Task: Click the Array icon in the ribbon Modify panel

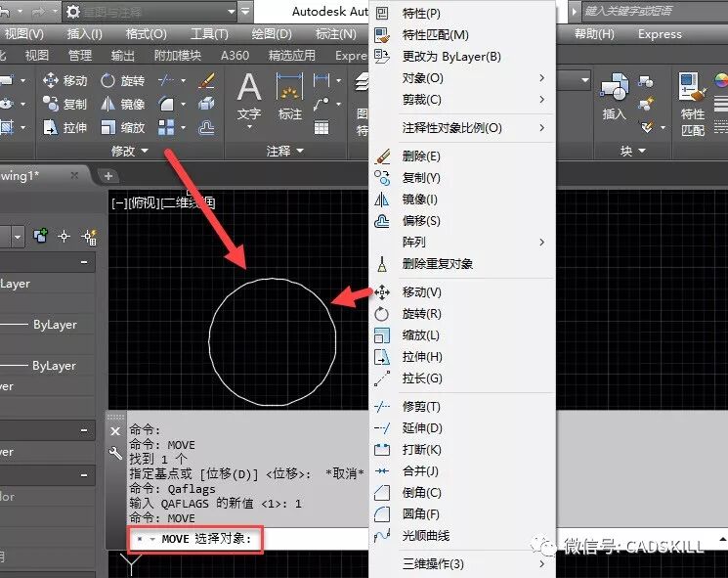Action: point(166,127)
